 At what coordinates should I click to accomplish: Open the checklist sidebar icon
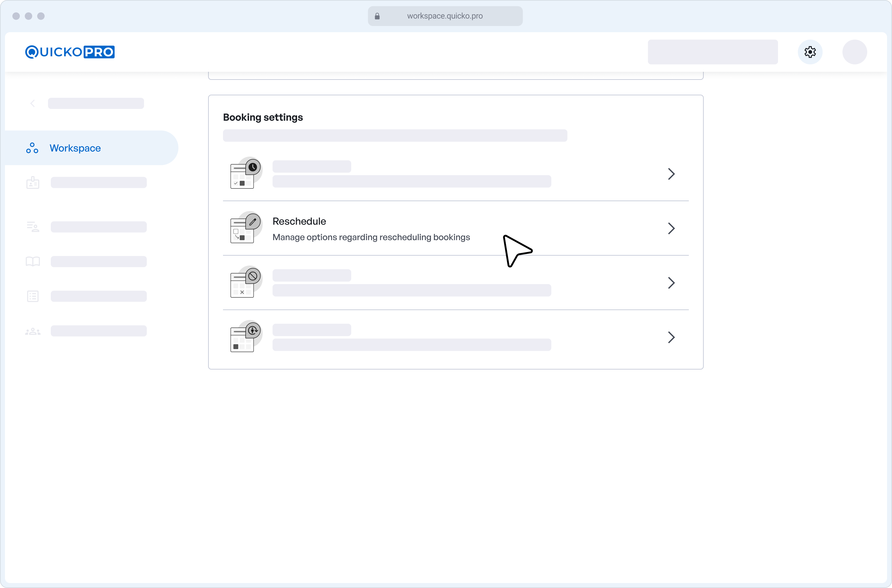point(33,296)
